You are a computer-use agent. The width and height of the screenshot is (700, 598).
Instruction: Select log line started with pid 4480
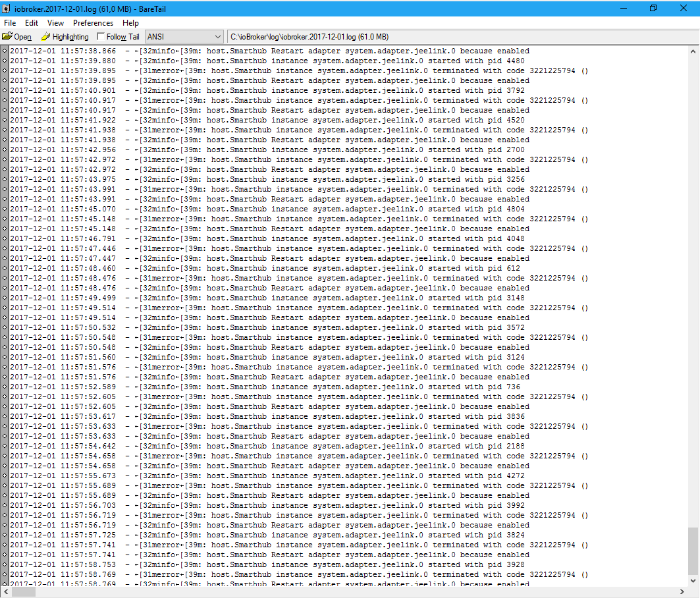coord(267,61)
